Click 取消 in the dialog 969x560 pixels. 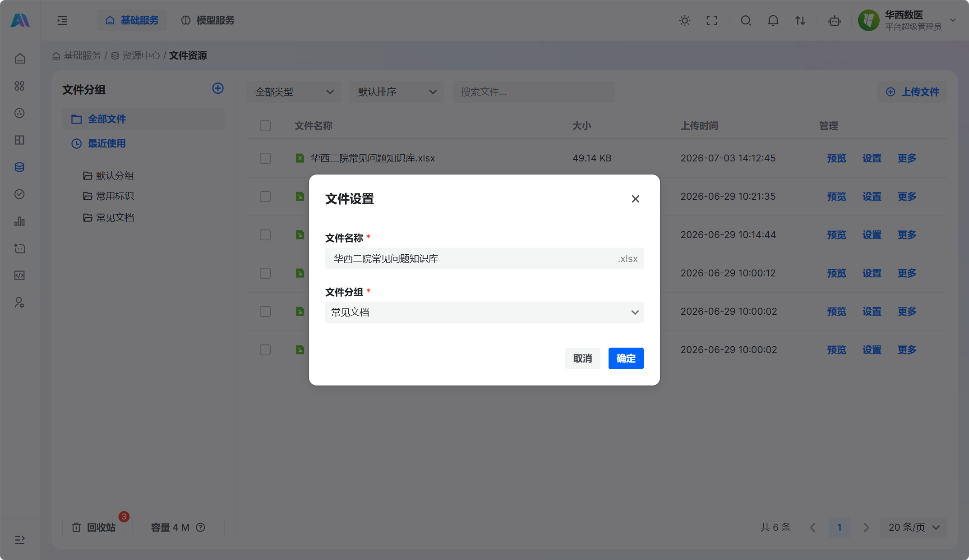(582, 358)
